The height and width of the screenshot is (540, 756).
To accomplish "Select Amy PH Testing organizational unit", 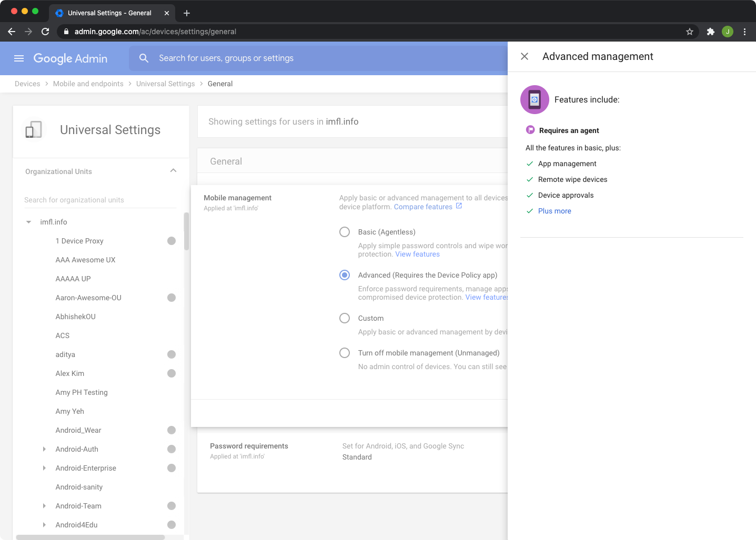I will tap(82, 392).
